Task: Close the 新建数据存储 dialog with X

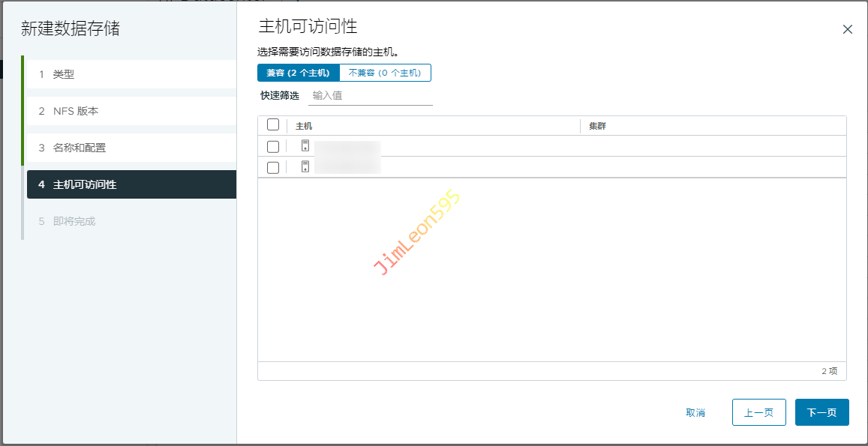Action: tap(848, 29)
